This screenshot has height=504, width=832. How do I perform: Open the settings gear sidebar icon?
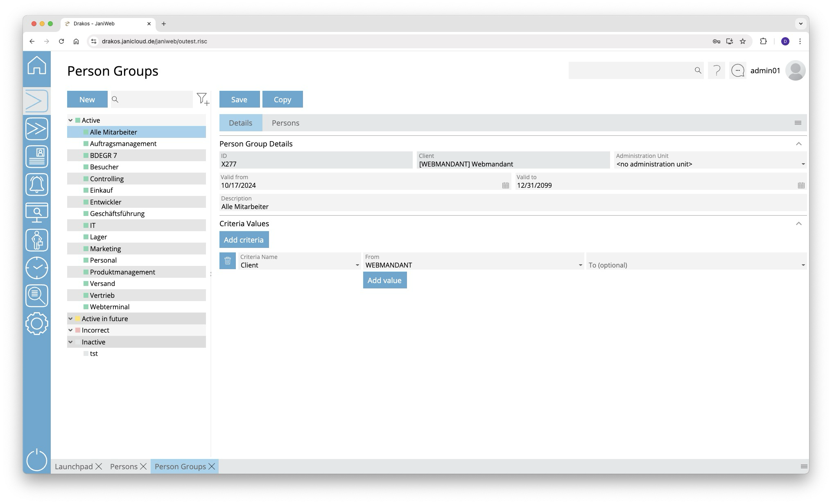pyautogui.click(x=37, y=324)
